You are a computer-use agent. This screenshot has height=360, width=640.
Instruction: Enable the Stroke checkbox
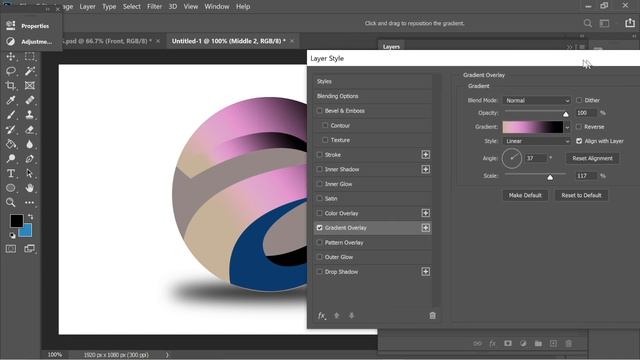[x=320, y=155]
